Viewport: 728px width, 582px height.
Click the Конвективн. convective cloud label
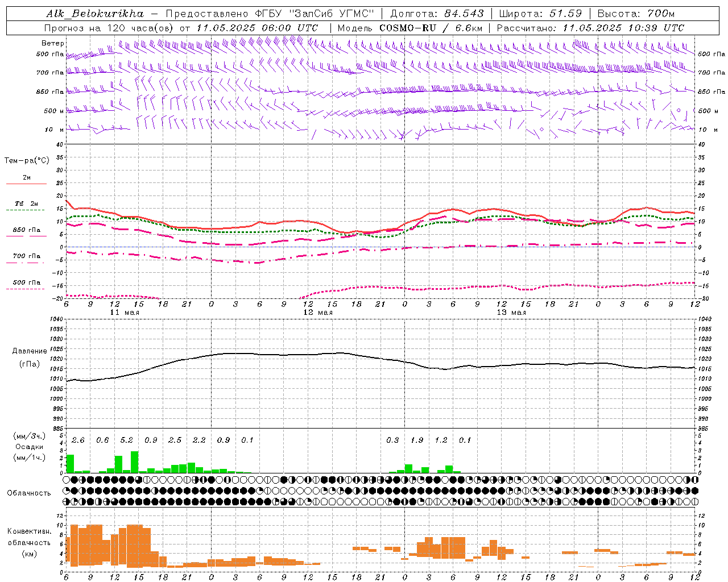tap(29, 531)
